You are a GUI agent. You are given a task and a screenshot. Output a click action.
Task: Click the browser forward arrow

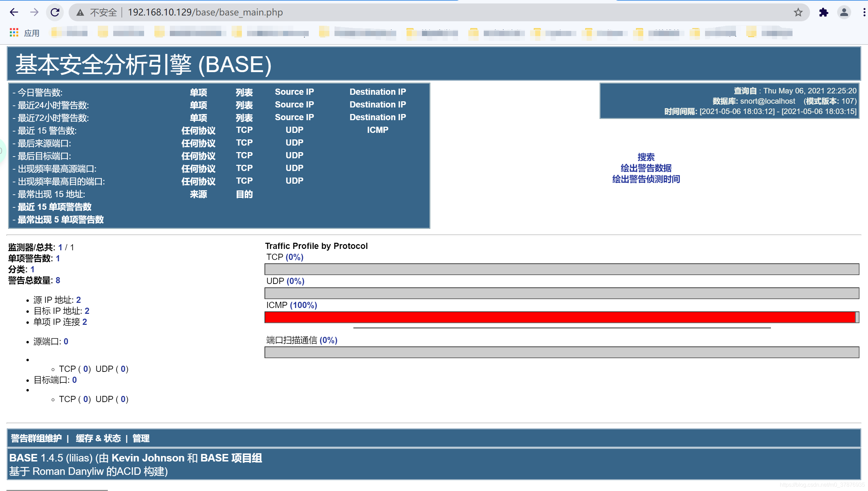coord(34,12)
